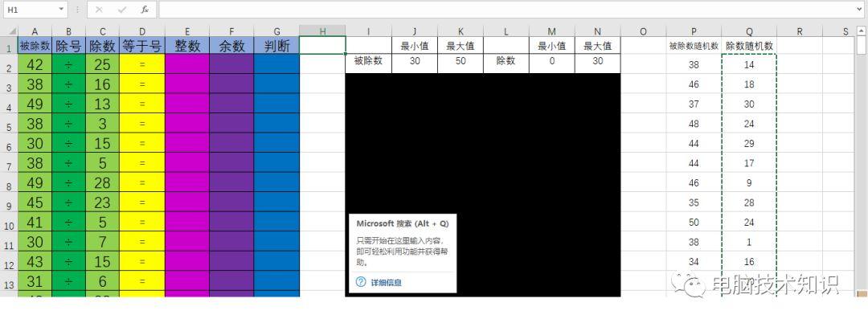The image size is (868, 323).
Task: Select cell Q11 containing 1
Action: point(749,243)
